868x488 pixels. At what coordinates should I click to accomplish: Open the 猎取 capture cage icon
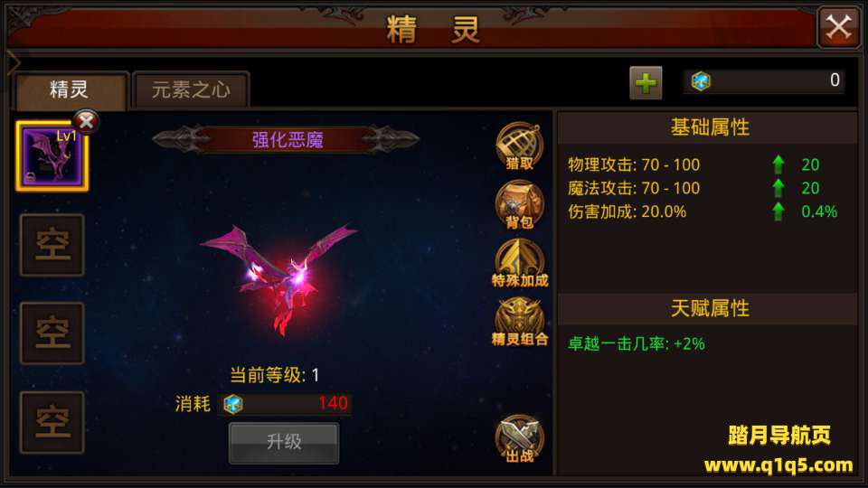click(x=519, y=146)
